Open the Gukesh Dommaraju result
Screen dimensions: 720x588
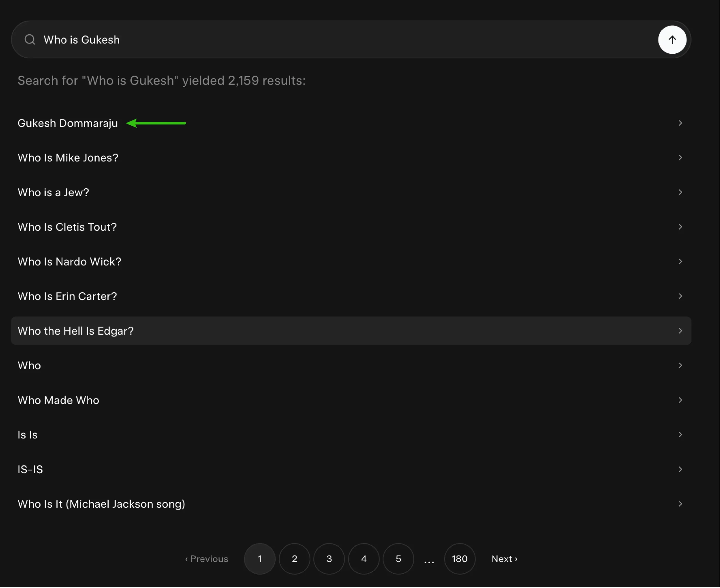point(67,123)
